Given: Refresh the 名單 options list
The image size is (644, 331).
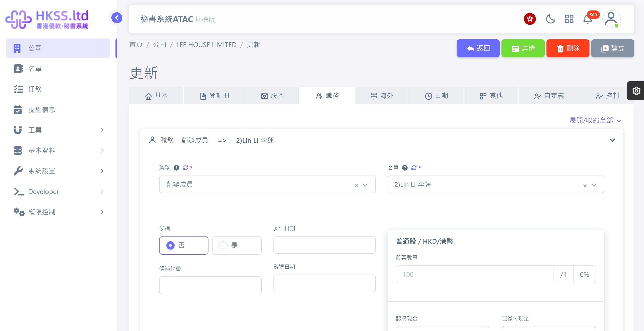Looking at the screenshot, I should (414, 168).
